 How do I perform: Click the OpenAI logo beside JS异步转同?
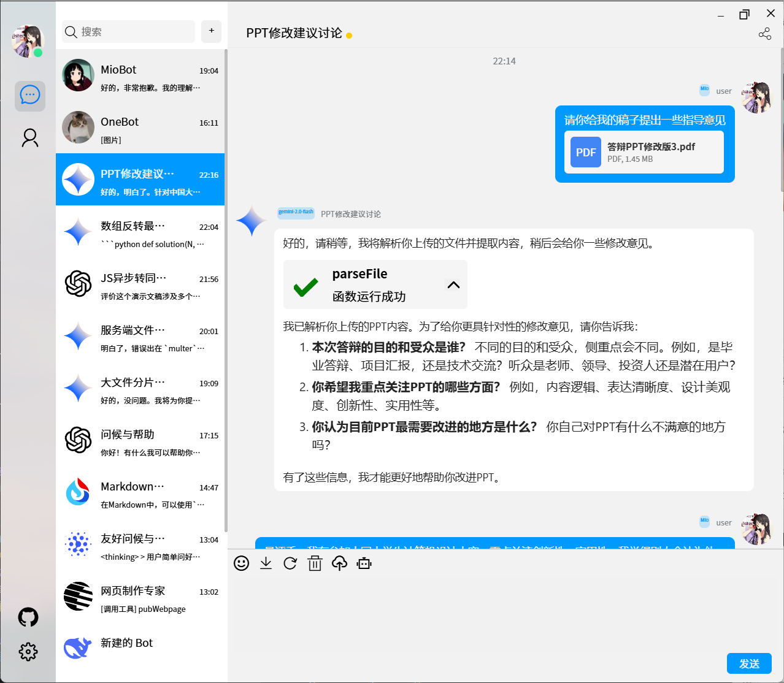[x=78, y=284]
